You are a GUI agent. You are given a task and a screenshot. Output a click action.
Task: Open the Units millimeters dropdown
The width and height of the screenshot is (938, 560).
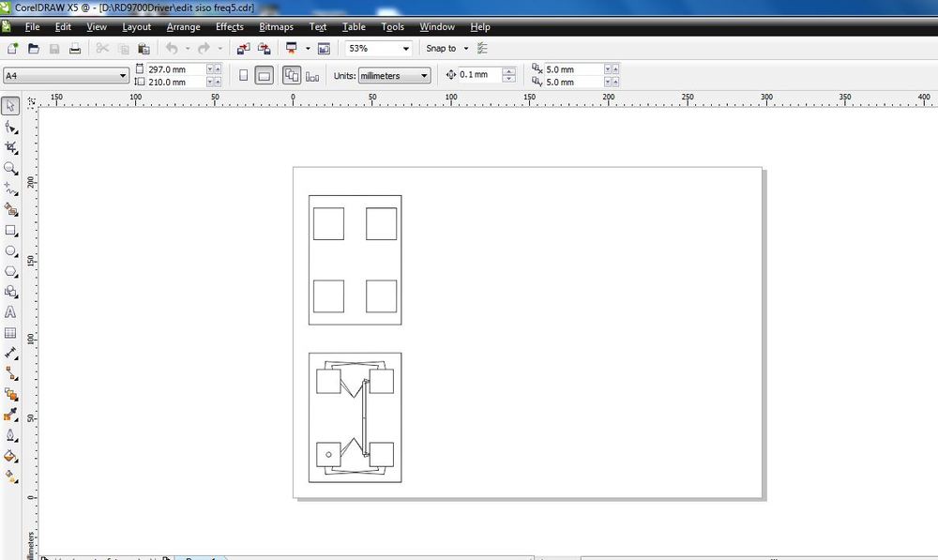(424, 76)
